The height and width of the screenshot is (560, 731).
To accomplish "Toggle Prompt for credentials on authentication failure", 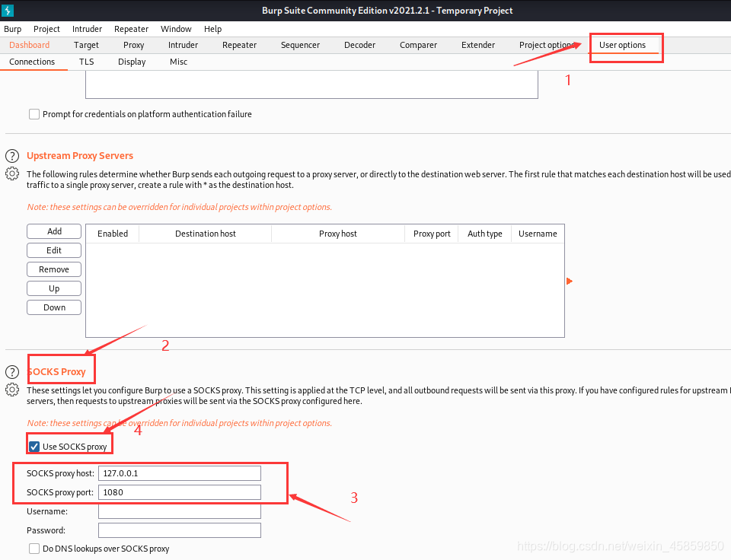I will coord(34,114).
